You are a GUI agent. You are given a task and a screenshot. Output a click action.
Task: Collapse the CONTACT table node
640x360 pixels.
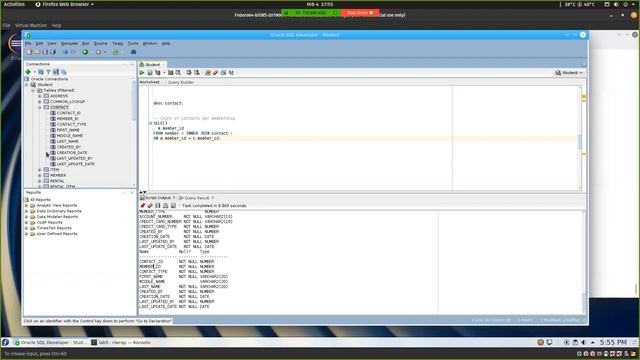click(x=40, y=107)
